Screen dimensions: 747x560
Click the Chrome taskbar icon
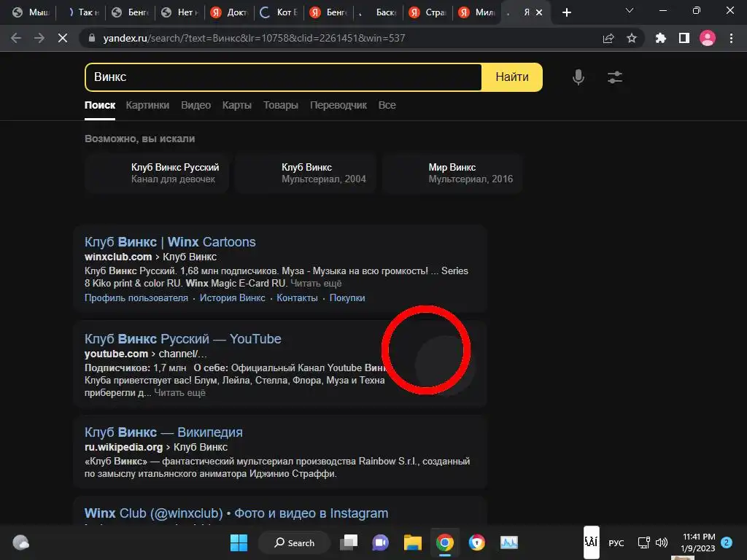point(444,542)
